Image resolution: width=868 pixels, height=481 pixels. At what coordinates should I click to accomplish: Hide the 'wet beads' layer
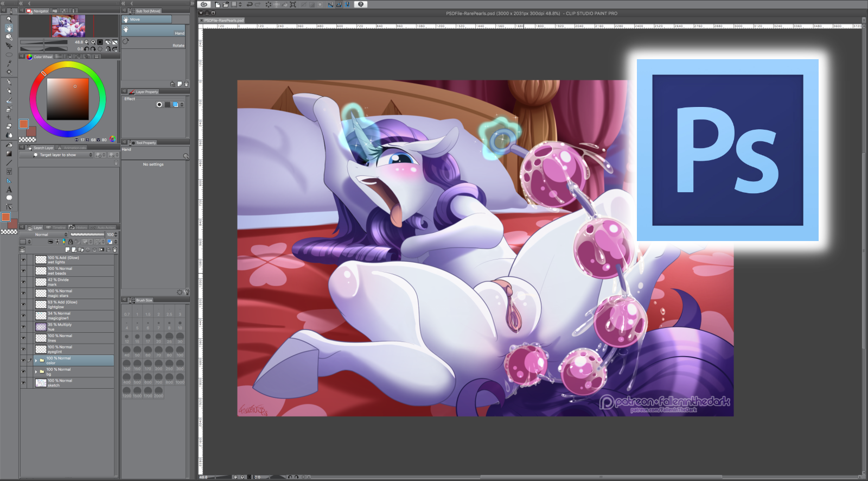(x=23, y=271)
